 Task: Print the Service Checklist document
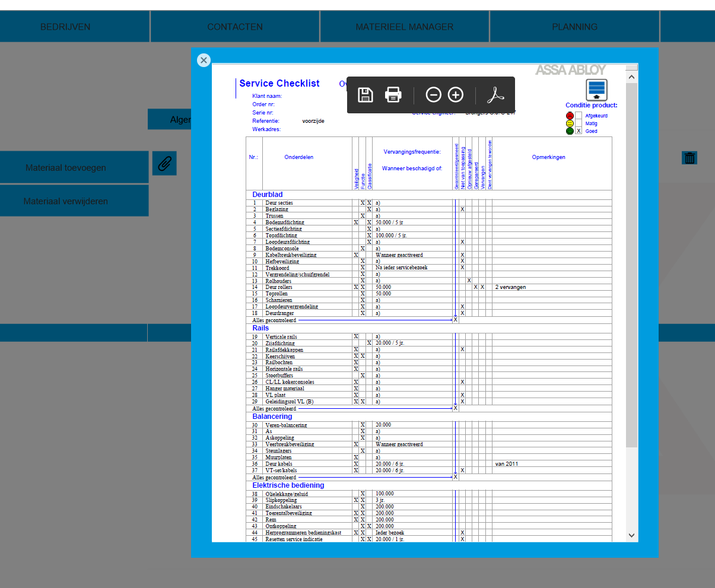(393, 95)
